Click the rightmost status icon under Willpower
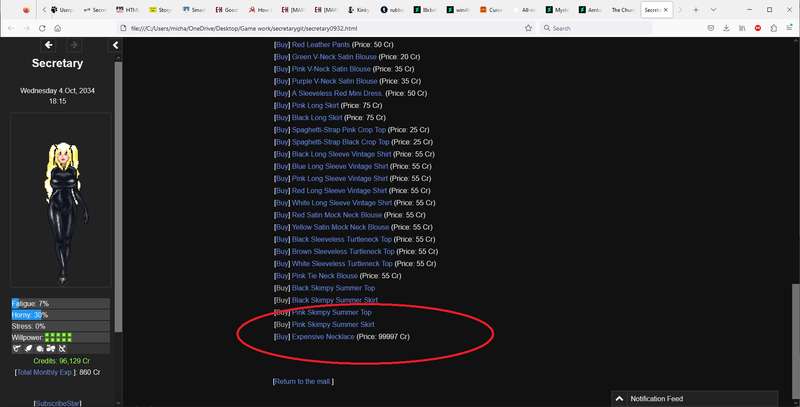 click(x=62, y=349)
